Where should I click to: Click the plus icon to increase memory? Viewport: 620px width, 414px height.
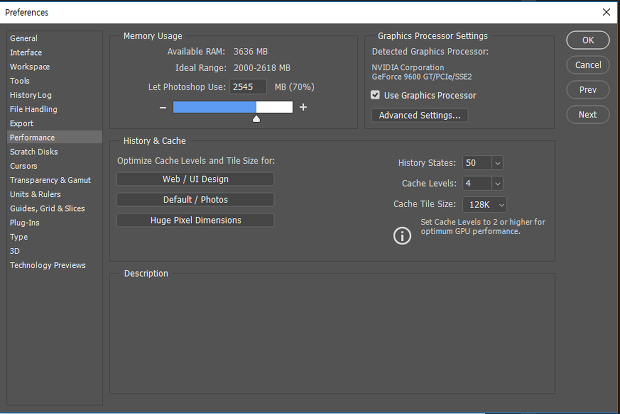(x=303, y=107)
